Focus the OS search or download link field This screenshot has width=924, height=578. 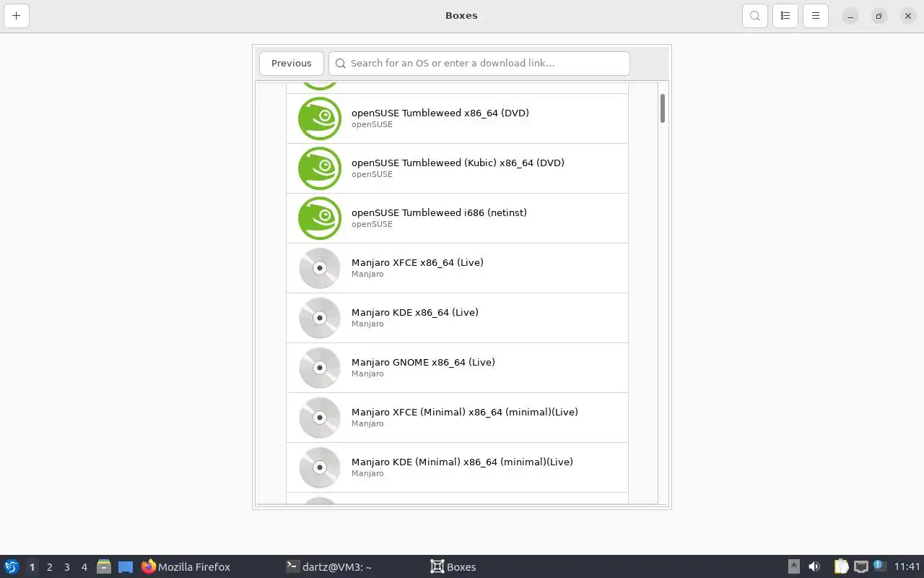pyautogui.click(x=479, y=64)
